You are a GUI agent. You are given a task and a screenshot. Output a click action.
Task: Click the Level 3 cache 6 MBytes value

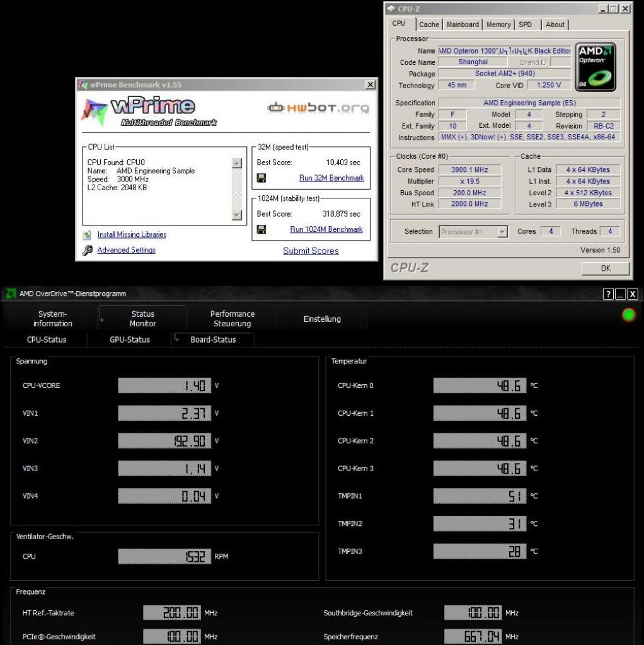[588, 203]
